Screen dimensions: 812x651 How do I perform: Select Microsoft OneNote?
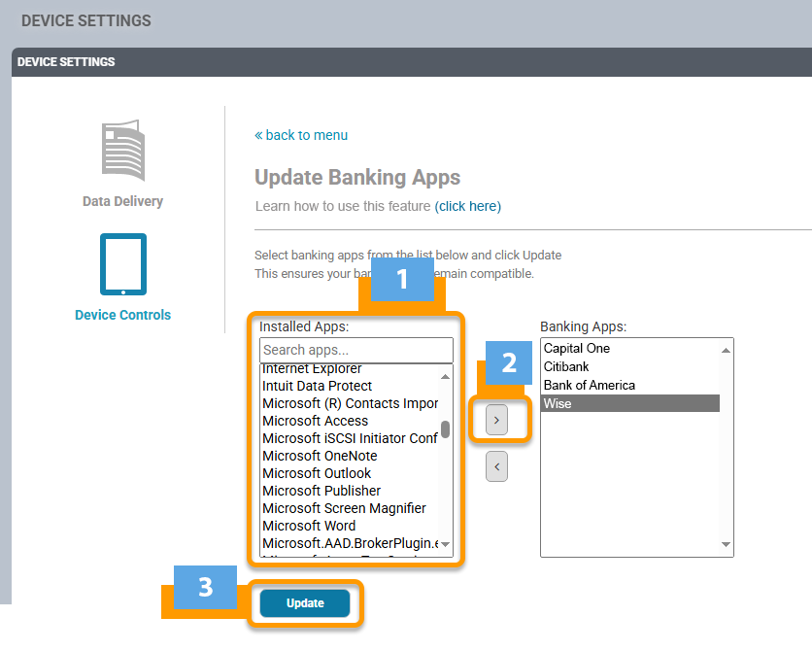[350, 456]
